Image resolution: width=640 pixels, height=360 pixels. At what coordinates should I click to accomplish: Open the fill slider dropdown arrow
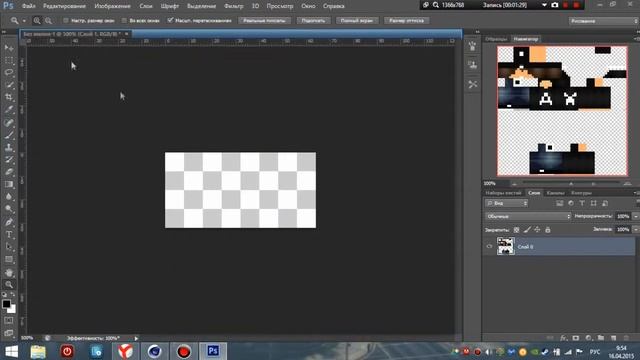[x=635, y=230]
